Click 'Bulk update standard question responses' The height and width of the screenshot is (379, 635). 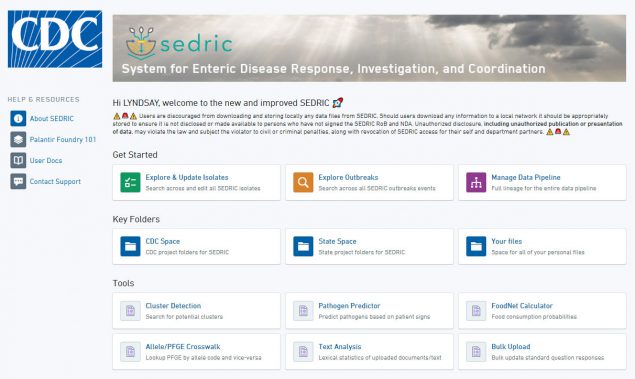pos(548,358)
